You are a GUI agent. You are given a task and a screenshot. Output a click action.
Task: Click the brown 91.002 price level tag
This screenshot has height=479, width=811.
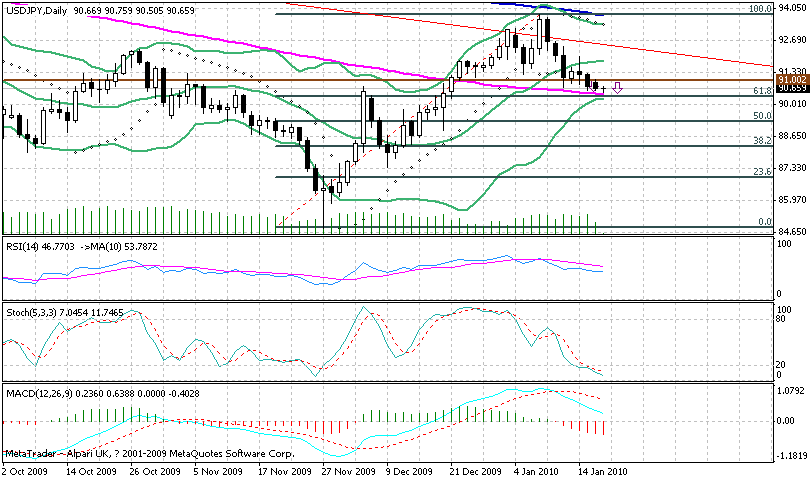[792, 80]
